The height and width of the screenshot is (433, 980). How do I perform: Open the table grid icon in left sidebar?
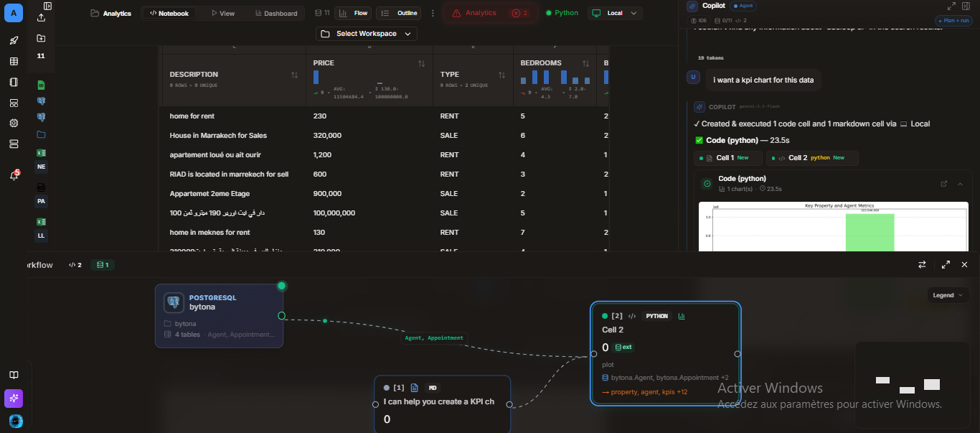point(14,61)
